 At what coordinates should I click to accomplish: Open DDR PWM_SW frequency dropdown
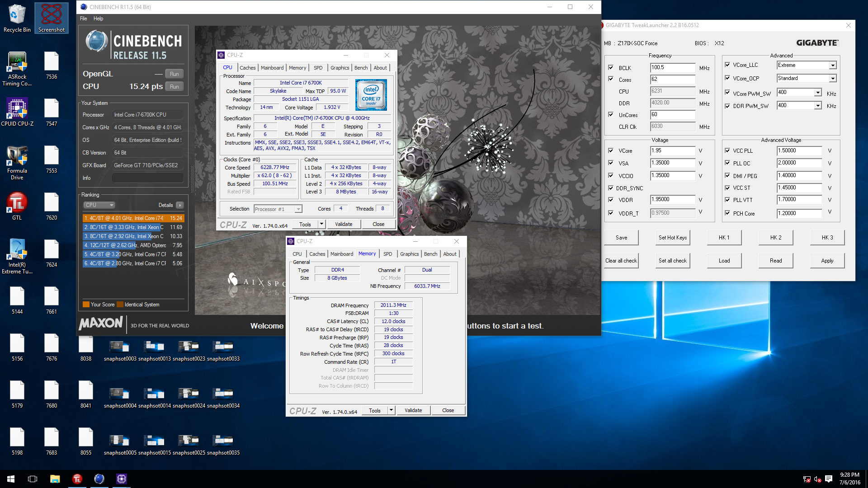(x=818, y=106)
